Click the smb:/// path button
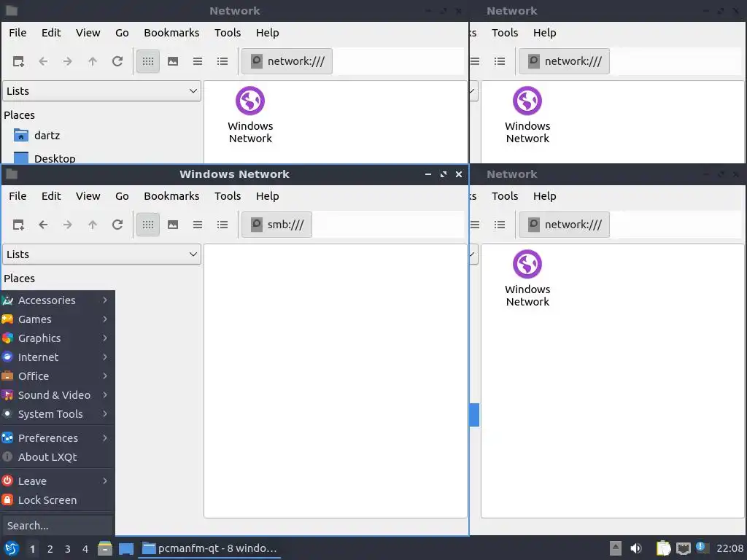Image resolution: width=747 pixels, height=560 pixels. pyautogui.click(x=276, y=225)
